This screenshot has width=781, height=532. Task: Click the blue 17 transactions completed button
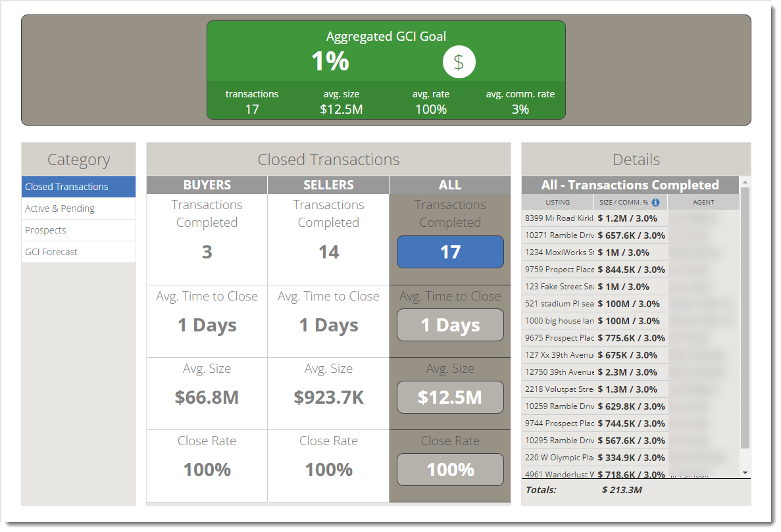[450, 252]
